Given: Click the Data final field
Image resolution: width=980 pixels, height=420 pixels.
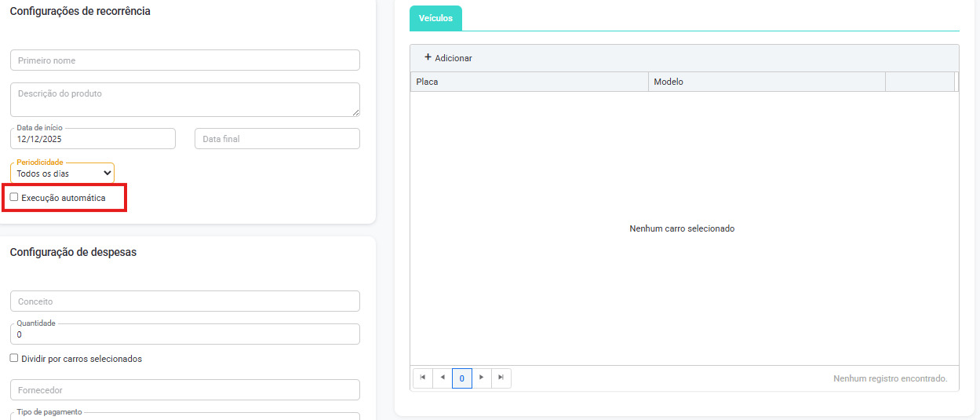Looking at the screenshot, I should point(277,139).
